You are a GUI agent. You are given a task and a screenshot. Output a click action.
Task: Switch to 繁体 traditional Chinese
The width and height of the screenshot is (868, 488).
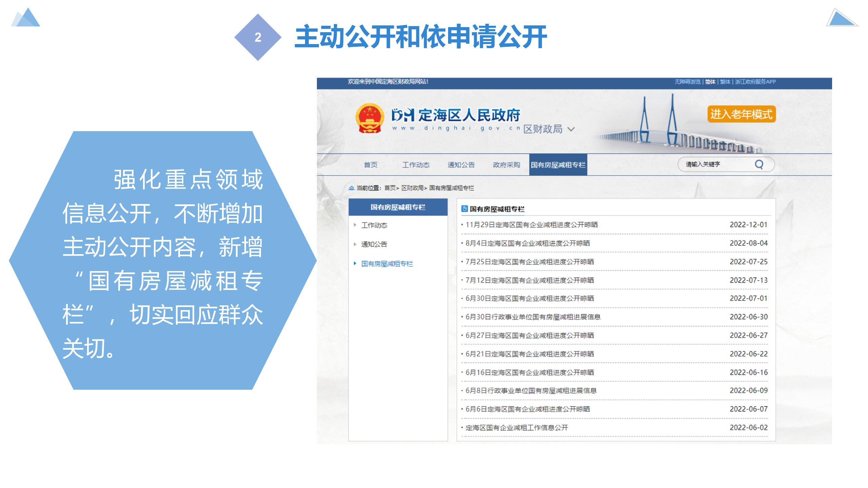[x=725, y=82]
